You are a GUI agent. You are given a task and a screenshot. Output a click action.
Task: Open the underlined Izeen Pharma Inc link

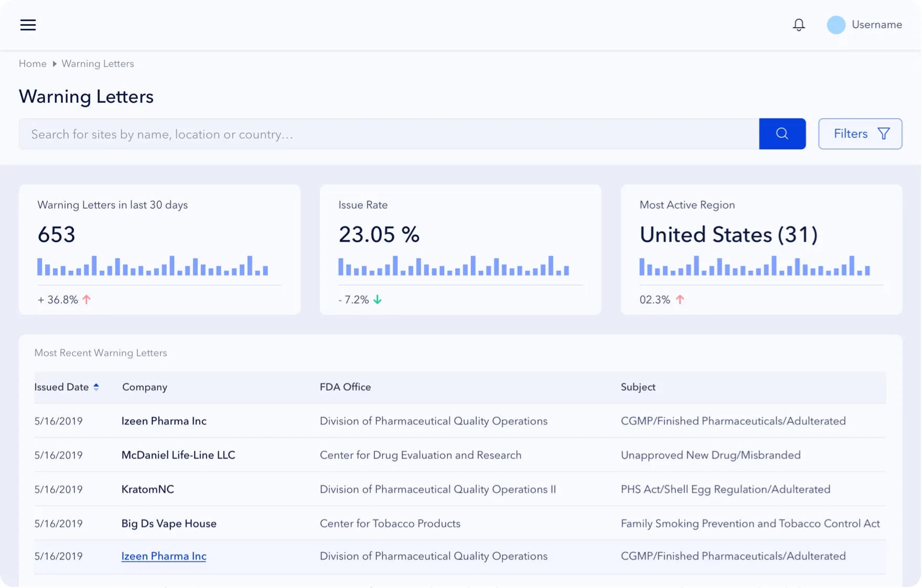coord(164,556)
